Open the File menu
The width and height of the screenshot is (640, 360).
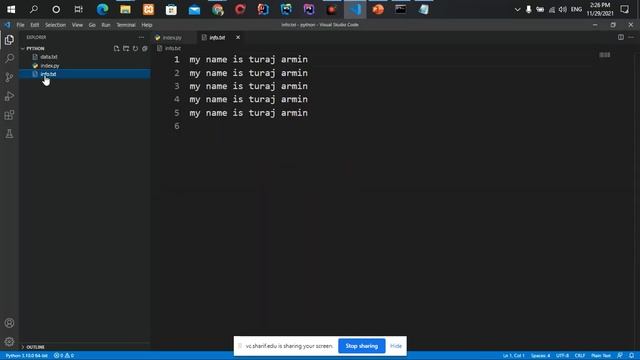pyautogui.click(x=20, y=25)
